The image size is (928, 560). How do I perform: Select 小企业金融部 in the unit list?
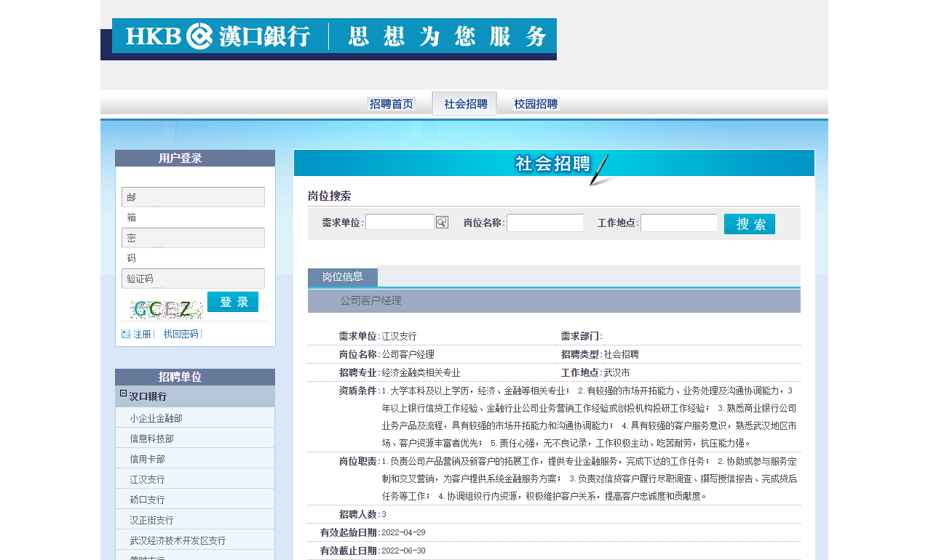tap(156, 418)
